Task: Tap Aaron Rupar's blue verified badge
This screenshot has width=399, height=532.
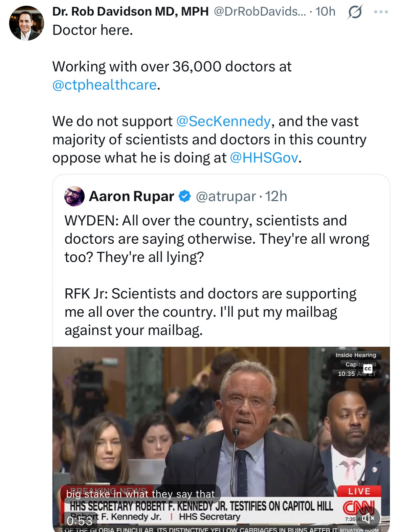Action: [184, 196]
